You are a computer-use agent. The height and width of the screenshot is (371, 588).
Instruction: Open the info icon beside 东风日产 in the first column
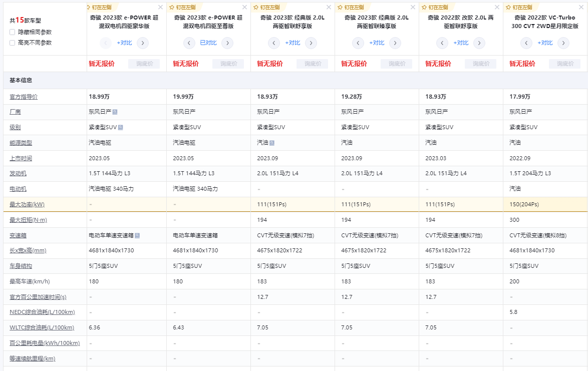pyautogui.click(x=115, y=112)
